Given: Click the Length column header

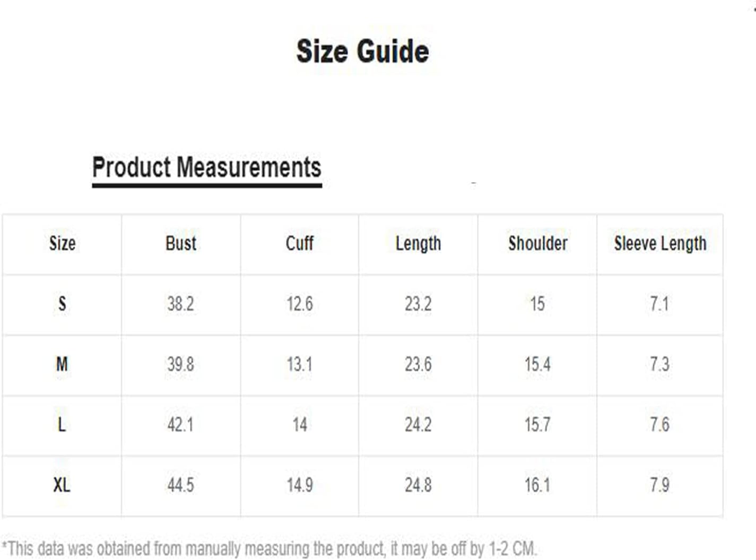Looking at the screenshot, I should (418, 244).
